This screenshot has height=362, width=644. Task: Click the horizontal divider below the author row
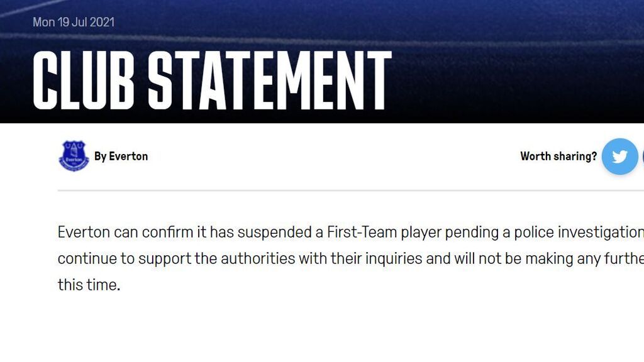point(351,190)
